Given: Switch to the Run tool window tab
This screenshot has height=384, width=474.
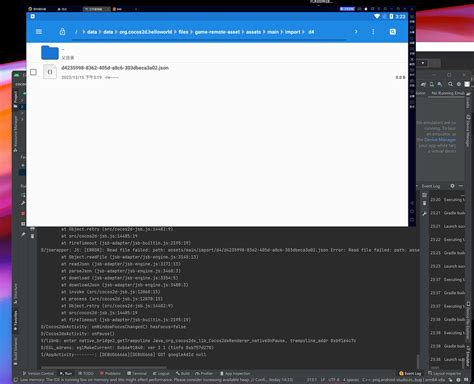Looking at the screenshot, I should point(66,373).
